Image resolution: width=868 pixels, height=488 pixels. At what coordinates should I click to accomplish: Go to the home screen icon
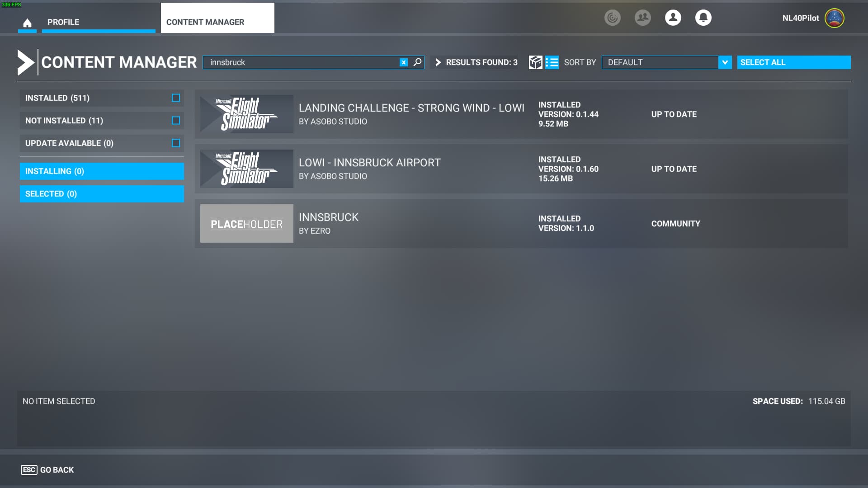pos(27,23)
